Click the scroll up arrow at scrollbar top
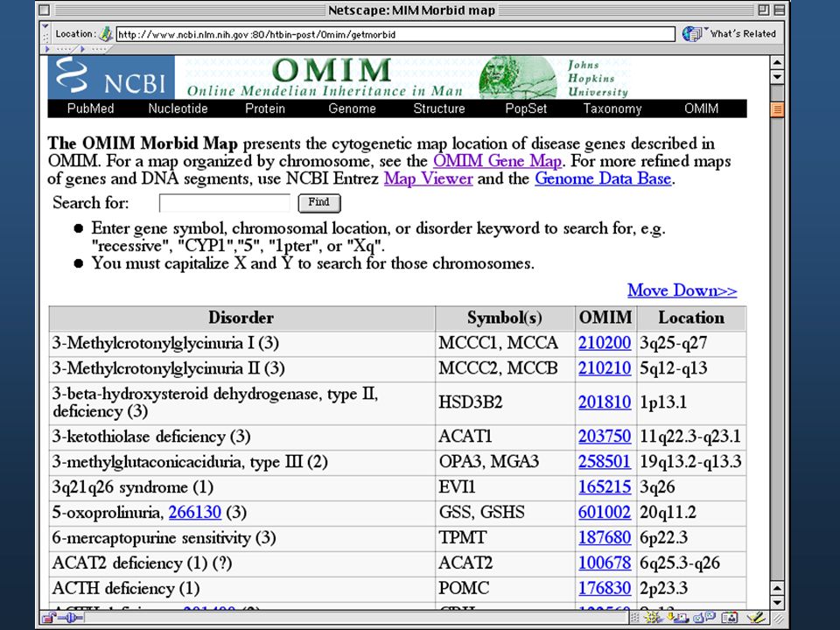 777,63
